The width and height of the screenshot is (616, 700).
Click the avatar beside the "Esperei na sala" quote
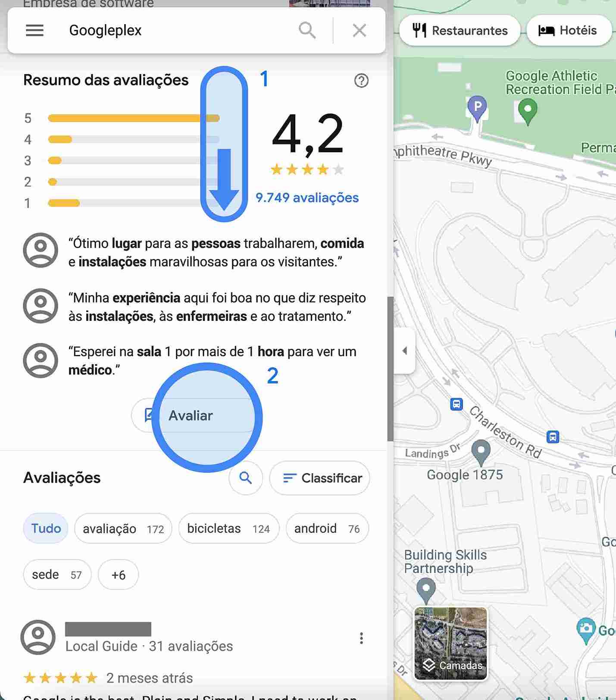pos(41,360)
